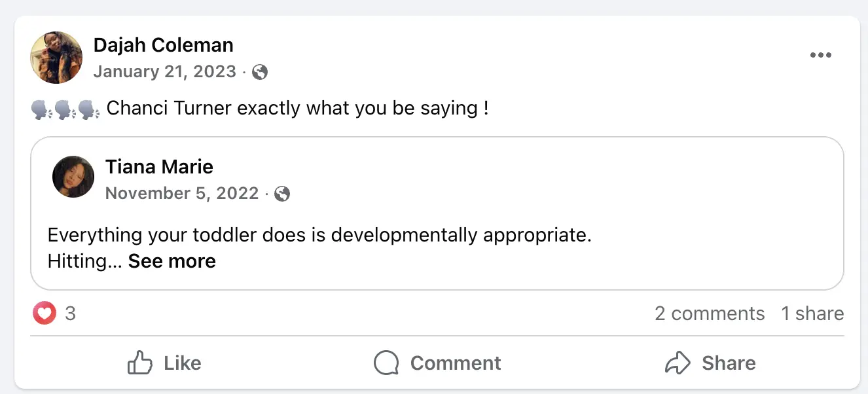Open Dajah Coleman's profile name link
This screenshot has height=394, width=868.
point(163,45)
